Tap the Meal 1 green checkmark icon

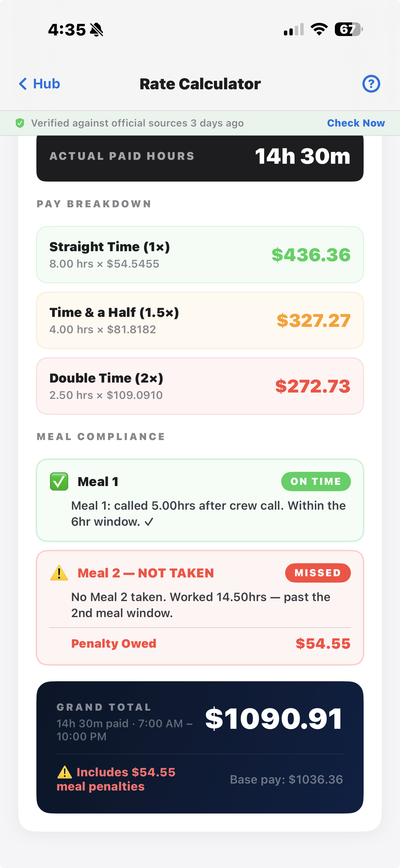[59, 482]
